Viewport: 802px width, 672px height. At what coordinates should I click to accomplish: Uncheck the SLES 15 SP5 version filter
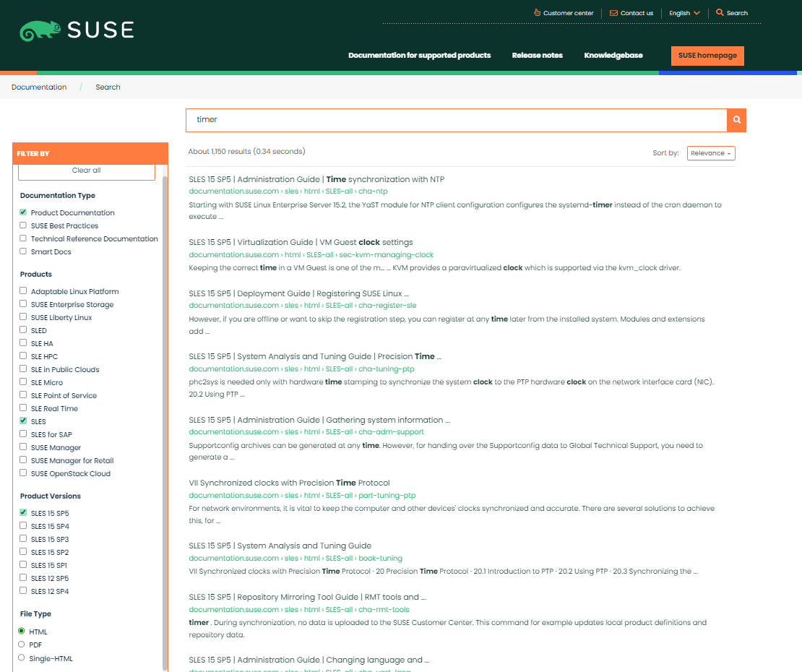23,512
